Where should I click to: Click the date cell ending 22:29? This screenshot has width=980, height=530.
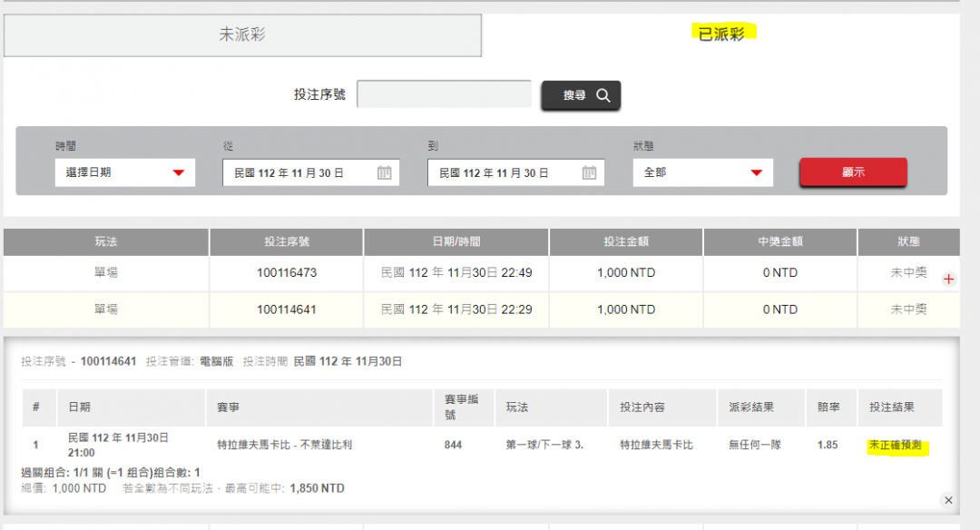coord(456,309)
